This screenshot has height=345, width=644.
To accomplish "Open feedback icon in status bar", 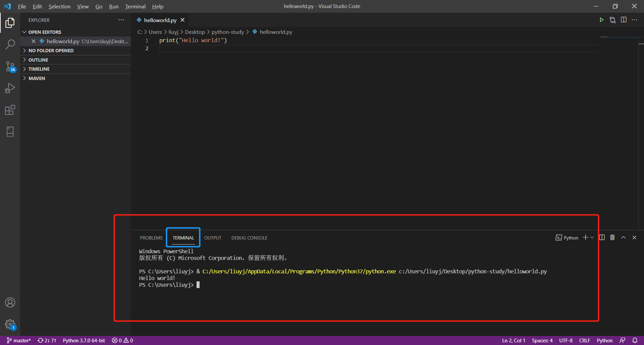I will tap(622, 340).
